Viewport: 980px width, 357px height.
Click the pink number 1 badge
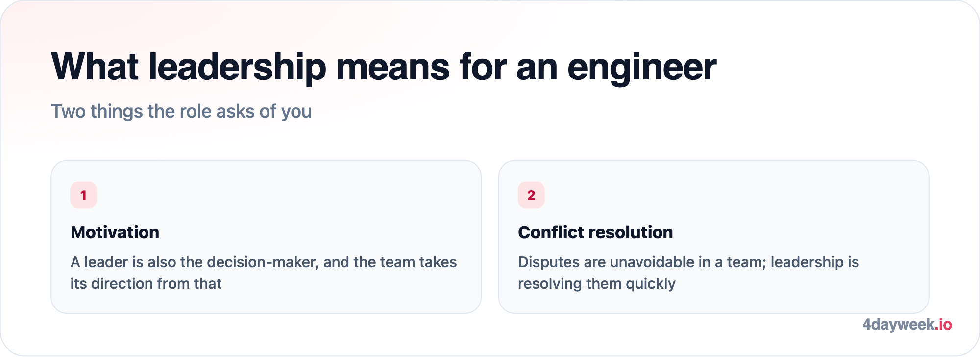coord(83,195)
